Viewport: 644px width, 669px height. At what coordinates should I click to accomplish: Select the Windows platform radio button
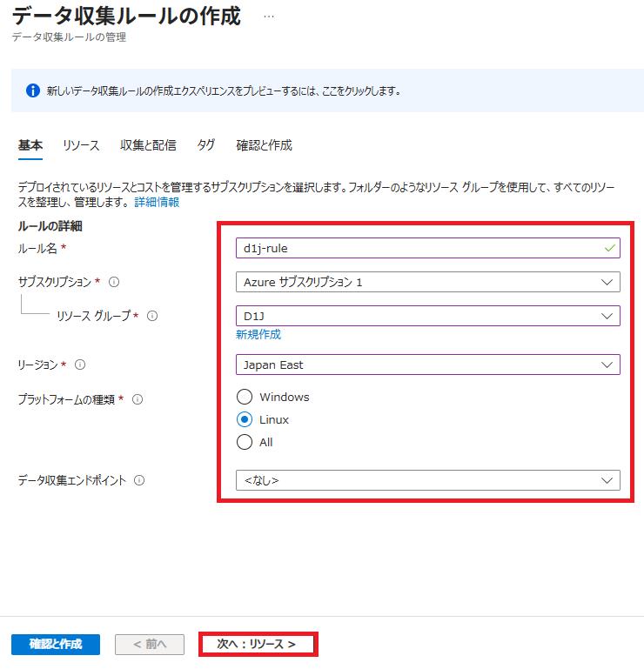pos(245,397)
